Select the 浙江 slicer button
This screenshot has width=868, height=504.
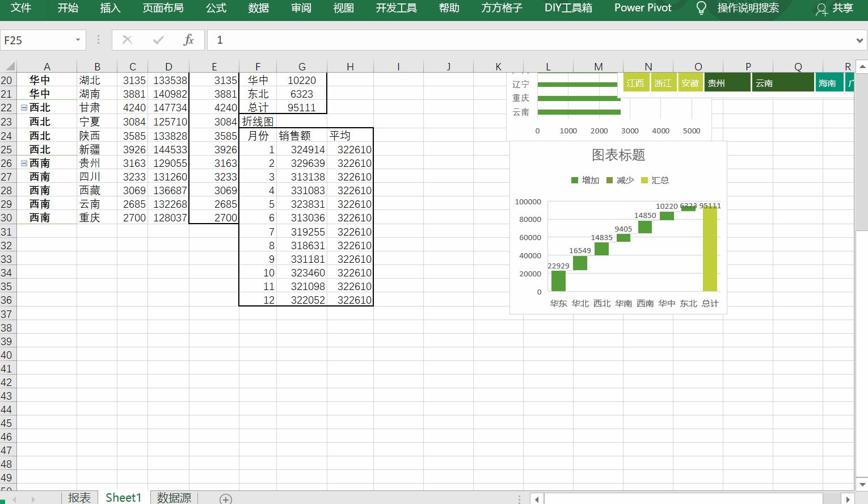pyautogui.click(x=663, y=83)
